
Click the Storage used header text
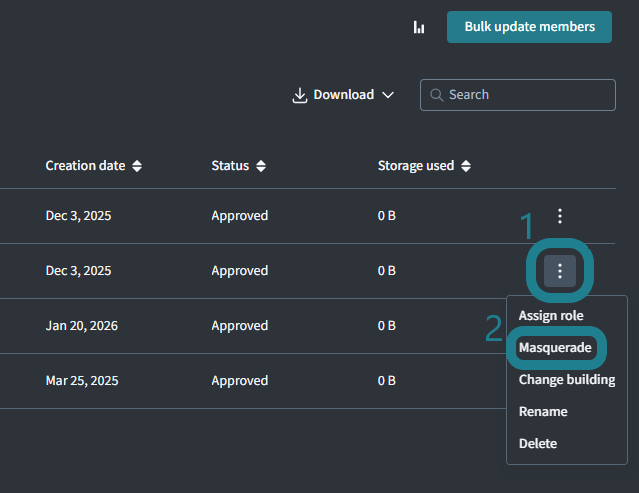(x=416, y=166)
